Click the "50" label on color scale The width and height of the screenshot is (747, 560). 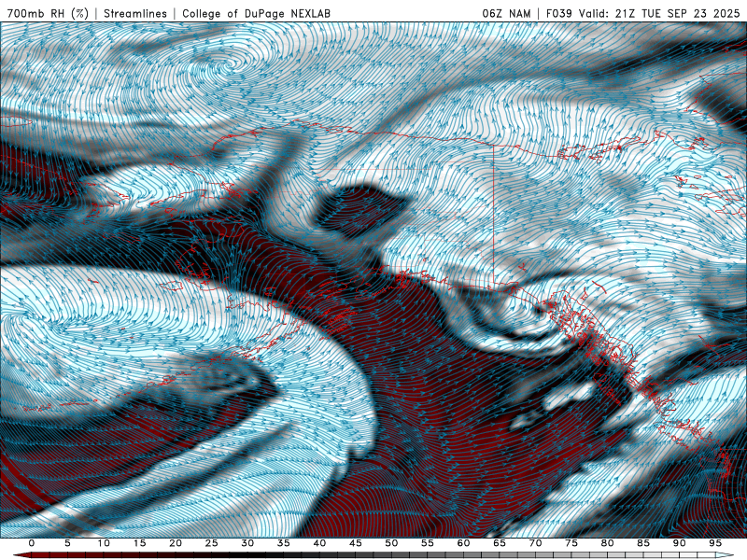391,543
